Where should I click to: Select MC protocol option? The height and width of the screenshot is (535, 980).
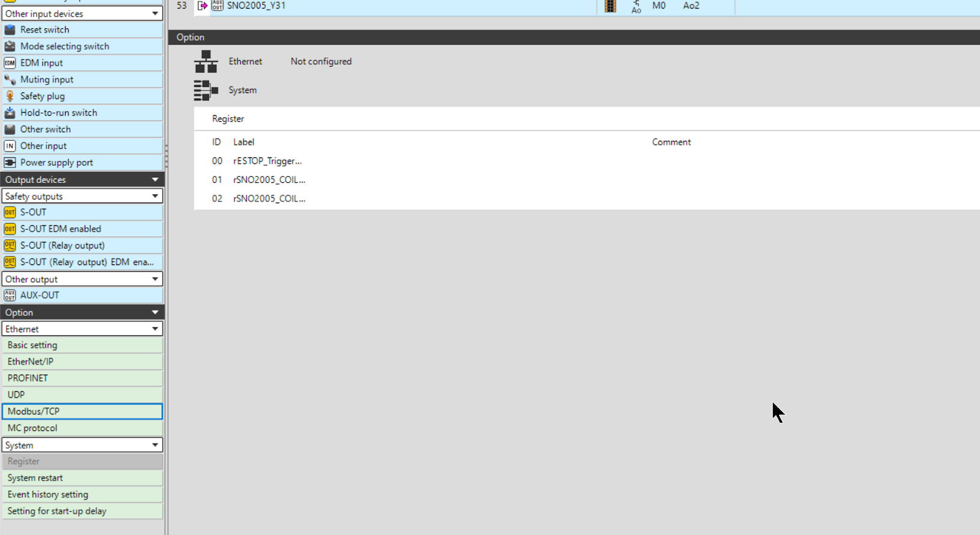pos(82,428)
